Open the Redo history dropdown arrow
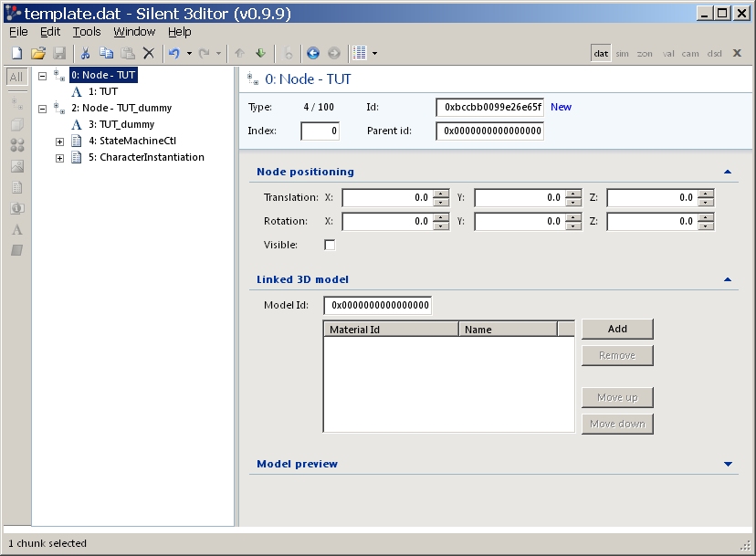756x556 pixels. coord(218,53)
